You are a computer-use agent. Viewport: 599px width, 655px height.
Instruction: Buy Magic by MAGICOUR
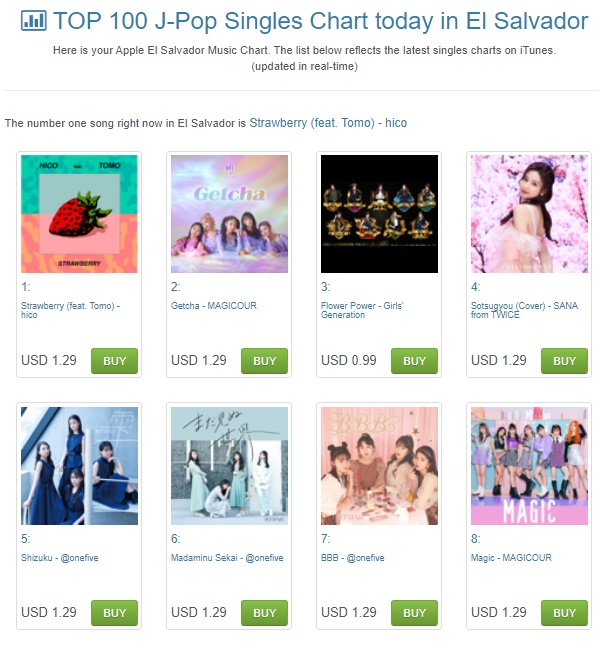pyautogui.click(x=564, y=613)
